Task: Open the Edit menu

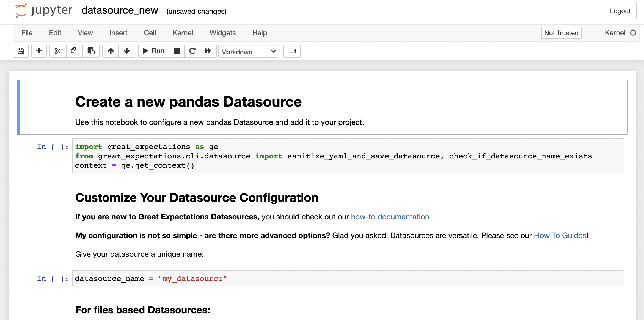Action: point(55,33)
